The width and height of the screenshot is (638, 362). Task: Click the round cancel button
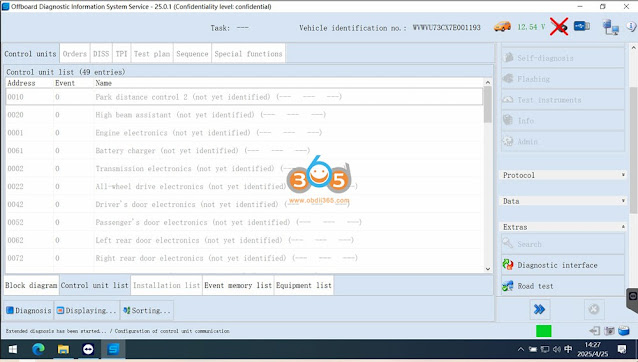594,310
